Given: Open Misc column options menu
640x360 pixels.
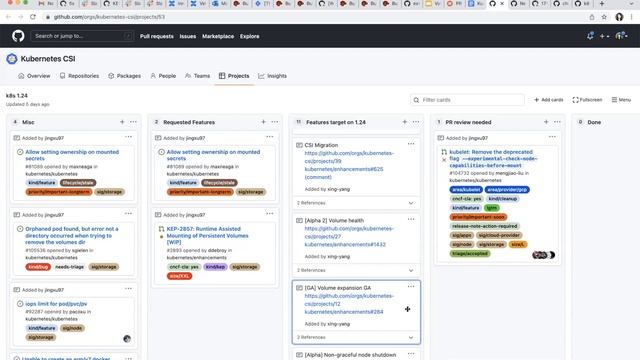Looking at the screenshot, I should (x=133, y=122).
